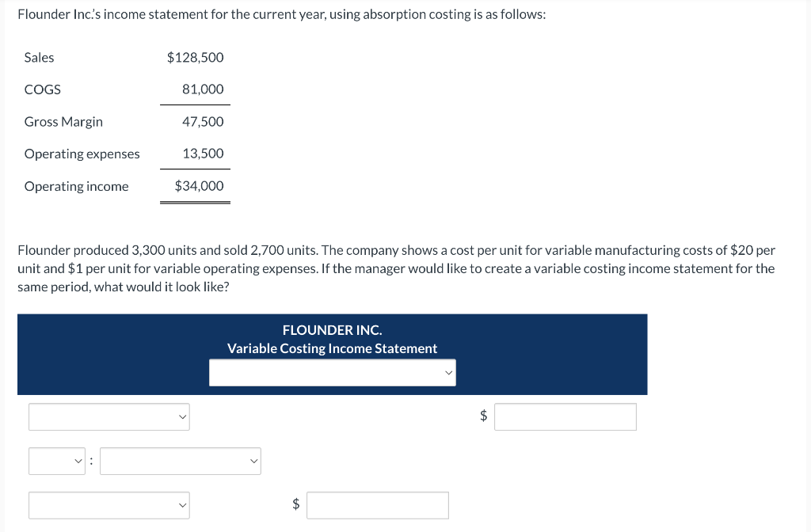Click the dollar sign beside the top amount field
The image size is (811, 532).
(482, 416)
